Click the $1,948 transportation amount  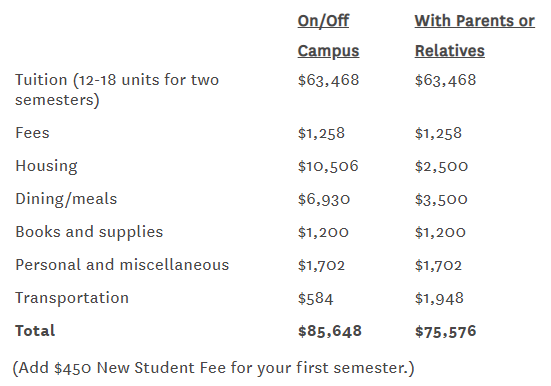pyautogui.click(x=439, y=298)
